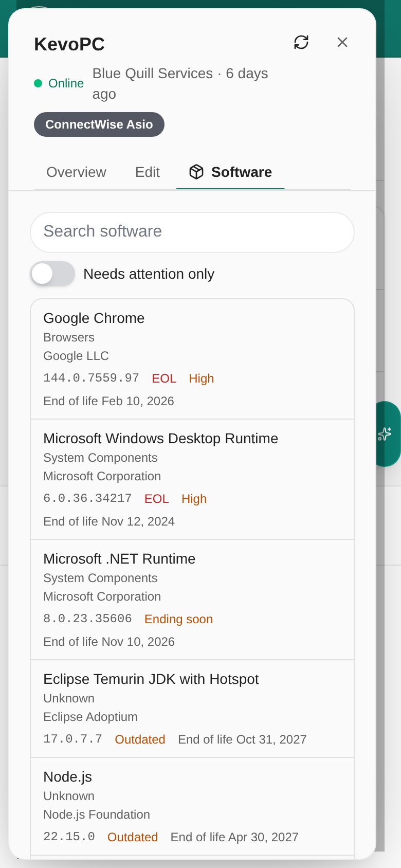The image size is (401, 868).
Task: Select Microsoft .NET Runtime entry name
Action: [119, 559]
